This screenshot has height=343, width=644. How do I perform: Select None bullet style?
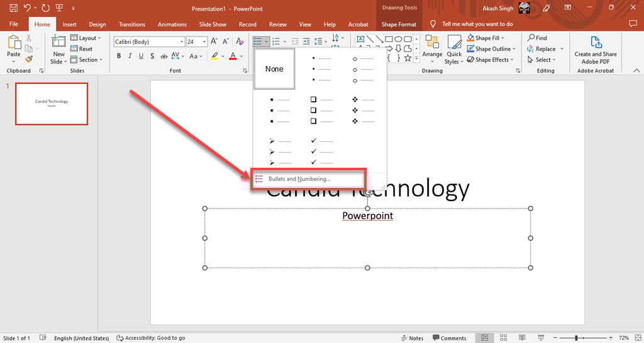[274, 69]
